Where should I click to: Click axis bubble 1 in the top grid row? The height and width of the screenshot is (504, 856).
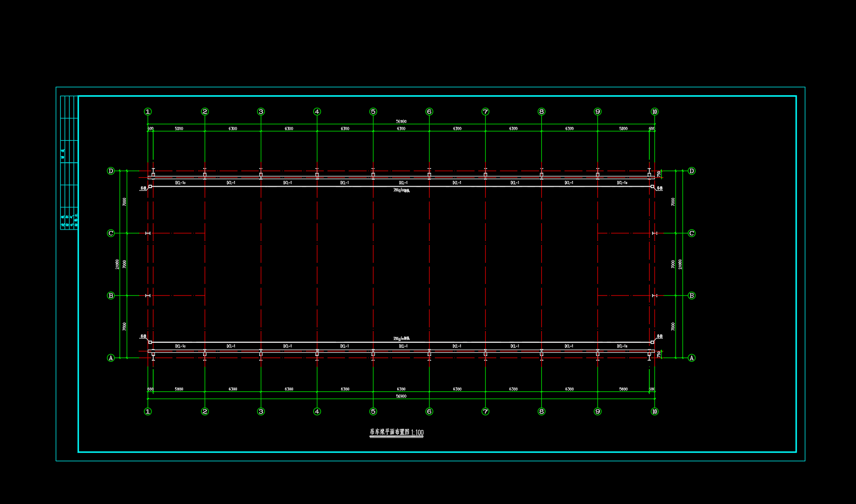pyautogui.click(x=148, y=112)
